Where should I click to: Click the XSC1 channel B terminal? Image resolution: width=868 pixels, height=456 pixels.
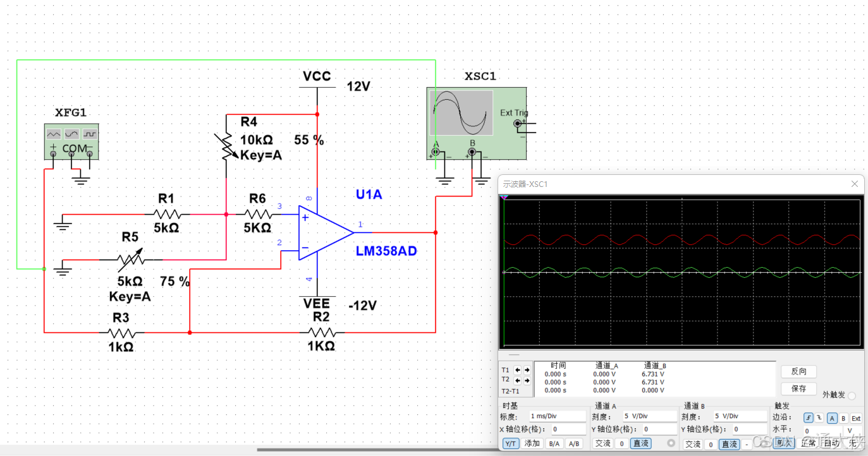click(x=472, y=152)
